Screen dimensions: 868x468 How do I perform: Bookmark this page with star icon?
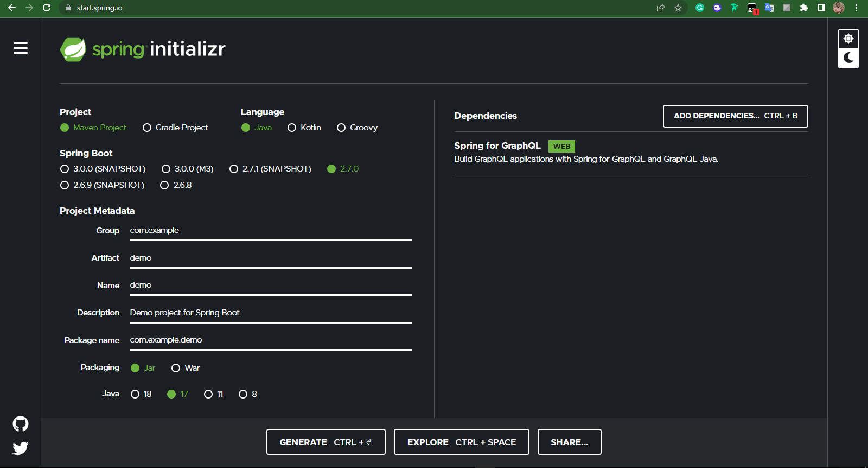click(678, 8)
